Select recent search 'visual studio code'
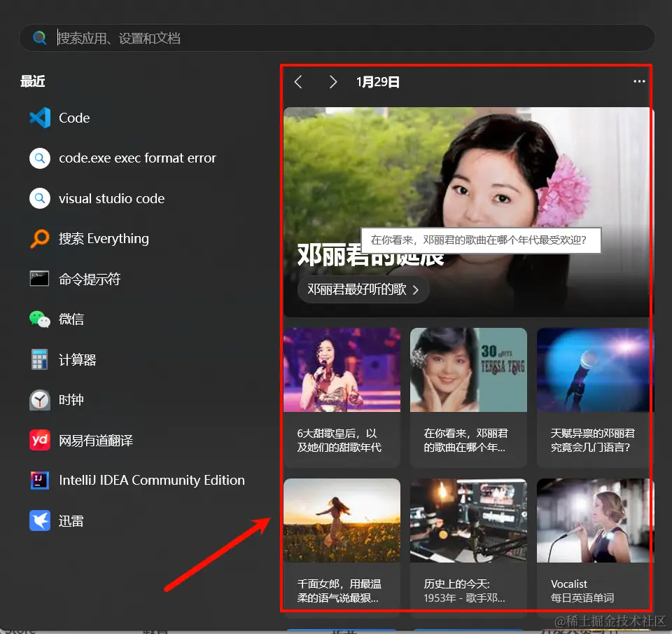672x634 pixels. pyautogui.click(x=111, y=199)
